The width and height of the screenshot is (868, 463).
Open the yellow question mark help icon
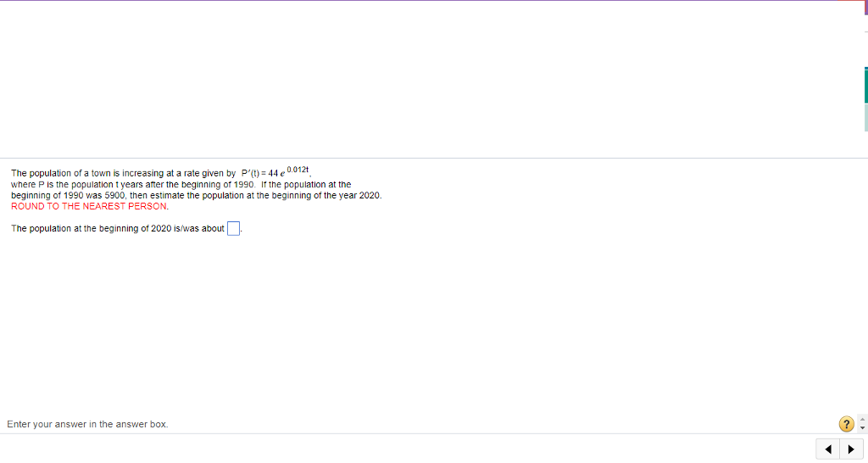(x=847, y=424)
